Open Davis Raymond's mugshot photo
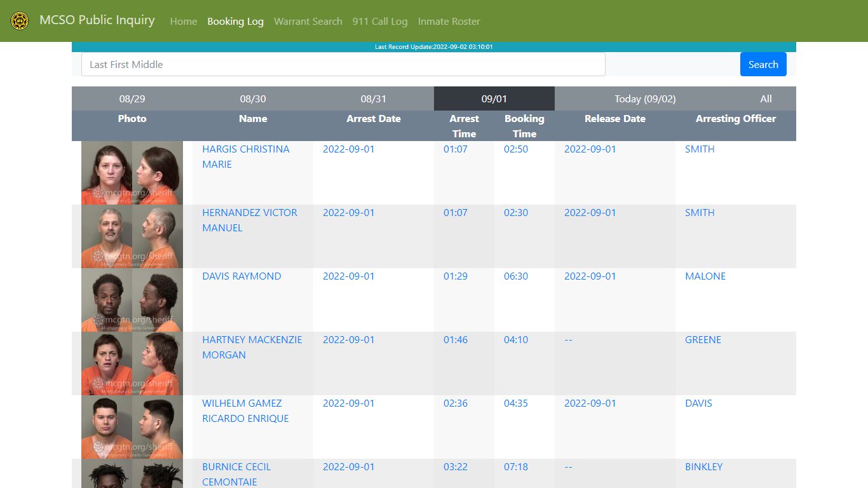Viewport: 868px width, 488px height. pos(132,300)
